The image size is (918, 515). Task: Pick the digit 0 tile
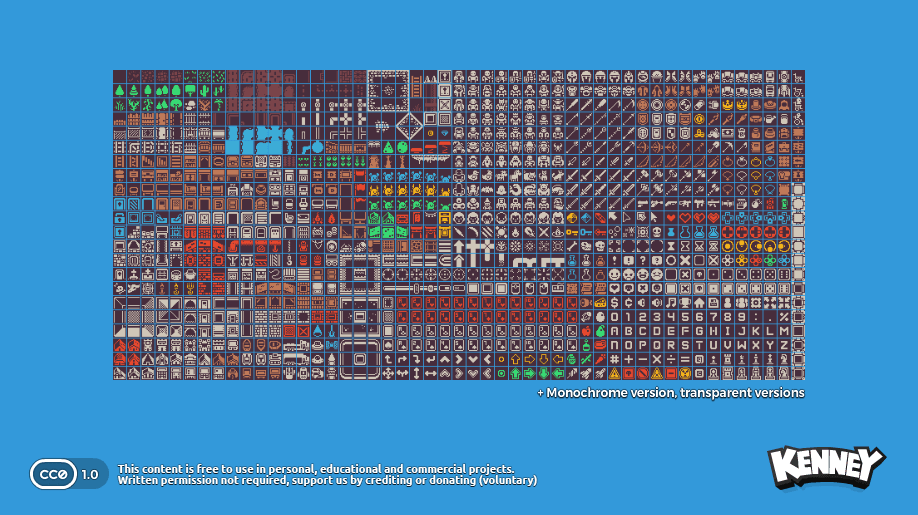pyautogui.click(x=615, y=317)
